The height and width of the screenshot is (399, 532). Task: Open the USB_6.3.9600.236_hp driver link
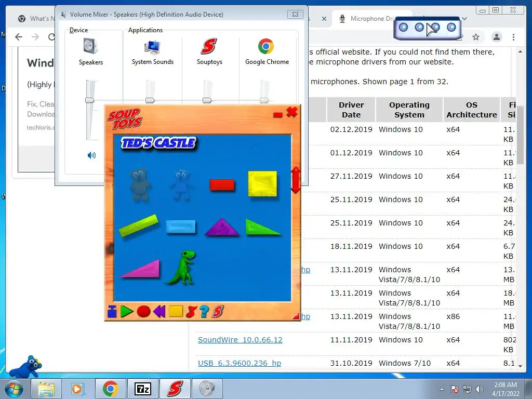[x=240, y=363]
